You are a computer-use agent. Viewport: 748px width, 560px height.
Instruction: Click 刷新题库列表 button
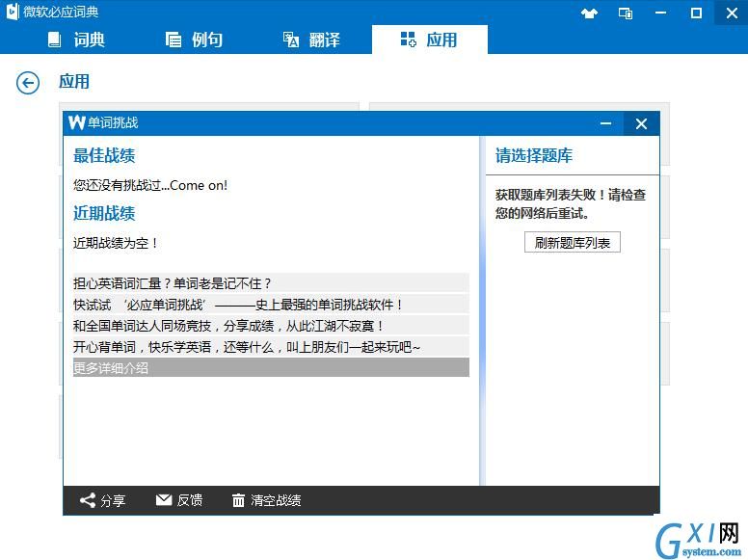point(572,243)
